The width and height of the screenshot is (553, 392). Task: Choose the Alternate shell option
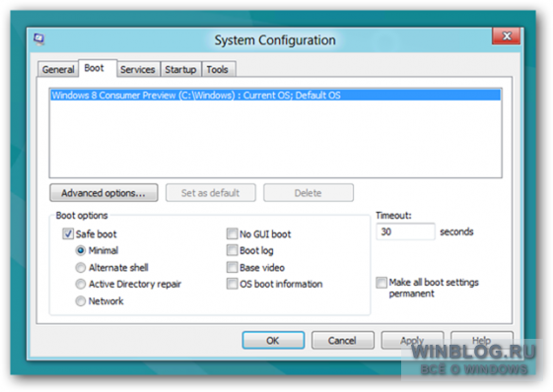pos(81,268)
